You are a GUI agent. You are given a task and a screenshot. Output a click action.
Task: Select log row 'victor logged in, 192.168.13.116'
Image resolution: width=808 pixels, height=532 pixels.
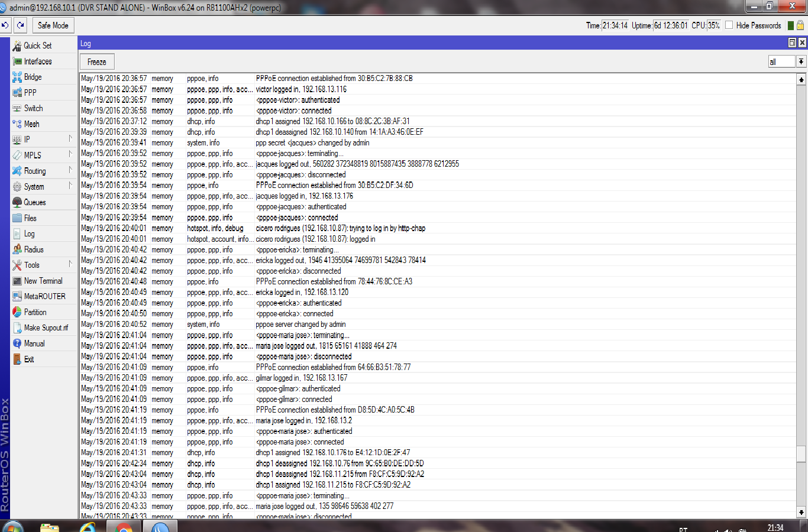click(438, 89)
